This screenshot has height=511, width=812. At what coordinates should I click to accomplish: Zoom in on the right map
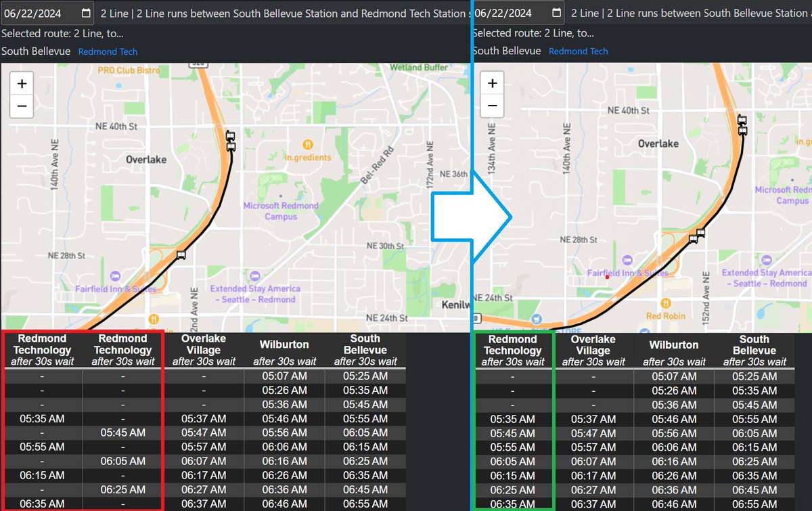click(492, 84)
